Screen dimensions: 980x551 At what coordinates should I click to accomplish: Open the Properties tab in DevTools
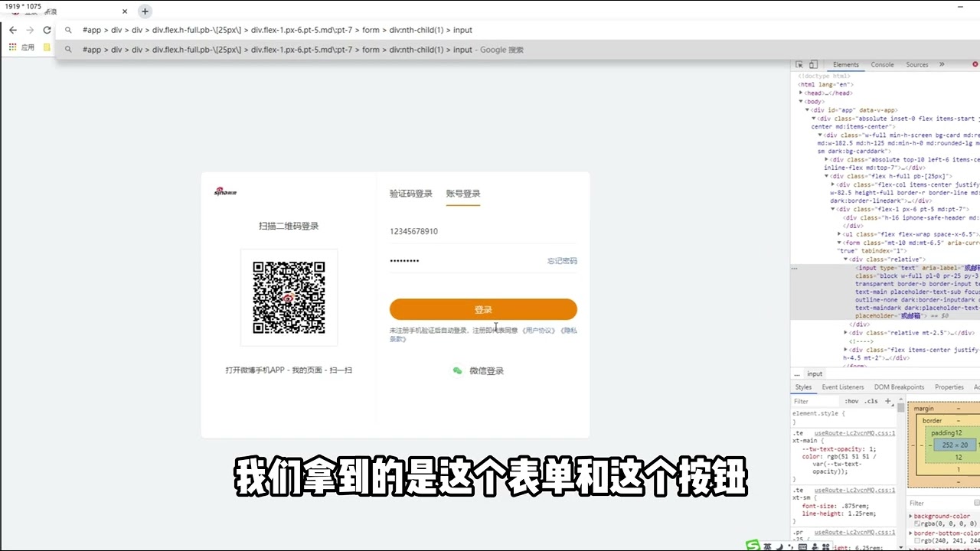(949, 387)
